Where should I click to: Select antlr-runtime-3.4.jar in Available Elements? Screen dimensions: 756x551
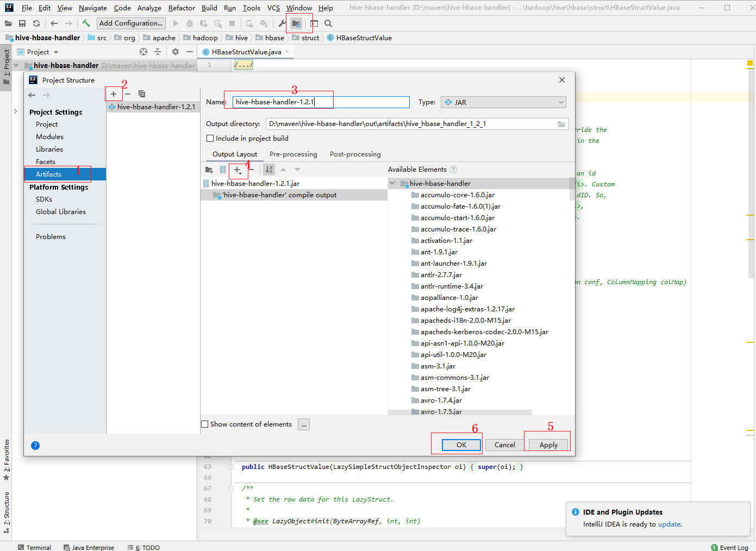[452, 286]
